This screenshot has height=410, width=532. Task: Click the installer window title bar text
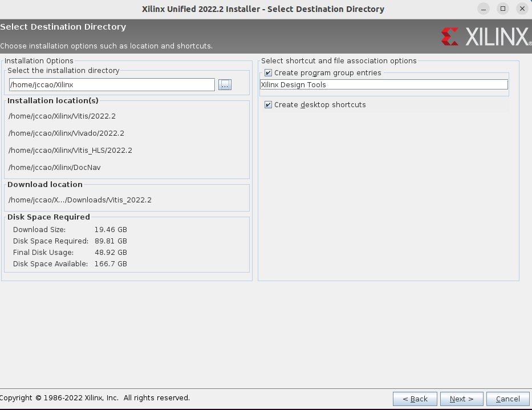pos(263,9)
